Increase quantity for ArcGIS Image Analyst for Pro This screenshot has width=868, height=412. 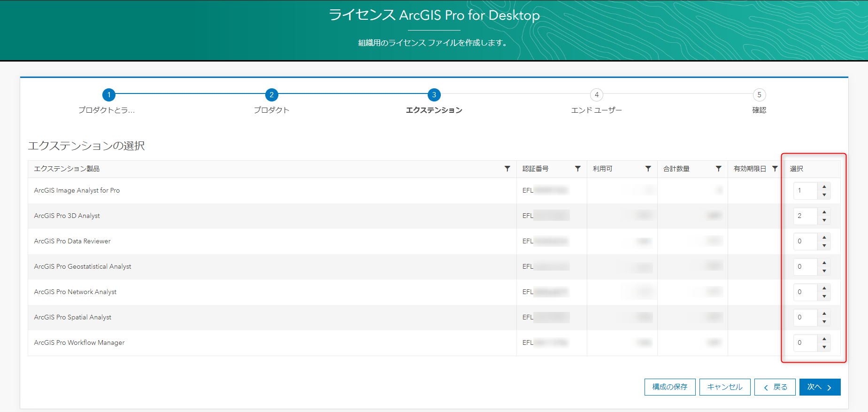point(824,187)
